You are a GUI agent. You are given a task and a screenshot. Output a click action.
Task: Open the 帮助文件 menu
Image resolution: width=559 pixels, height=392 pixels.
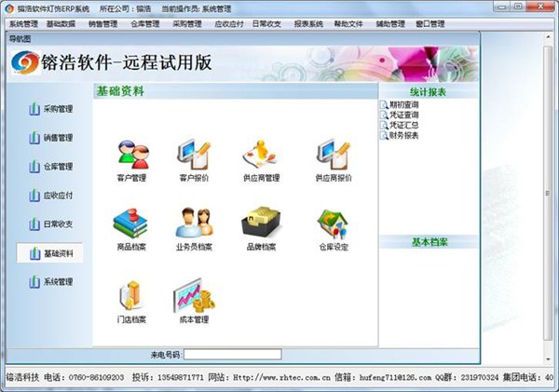(x=348, y=24)
